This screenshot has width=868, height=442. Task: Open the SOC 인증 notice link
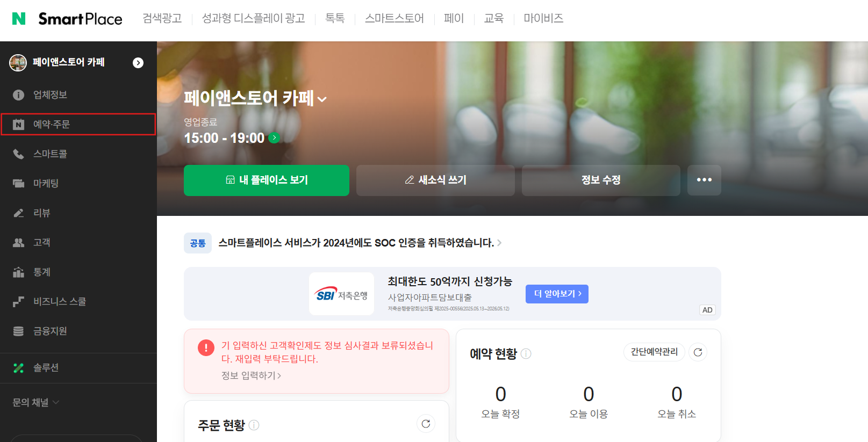tap(356, 243)
